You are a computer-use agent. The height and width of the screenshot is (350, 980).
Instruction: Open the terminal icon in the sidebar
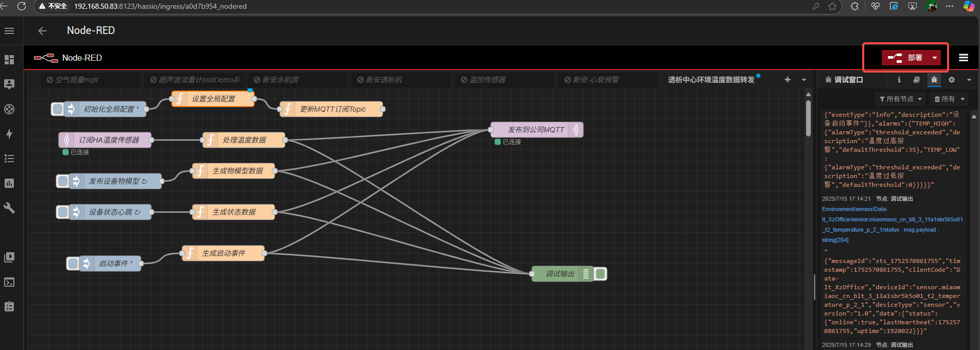[9, 282]
